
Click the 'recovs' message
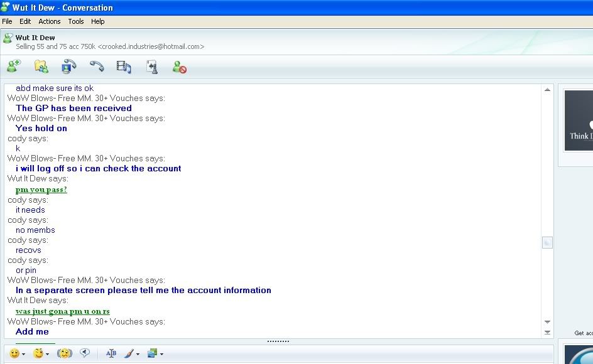click(x=28, y=250)
